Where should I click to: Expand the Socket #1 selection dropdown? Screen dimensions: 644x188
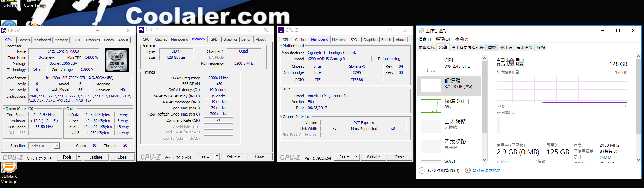pyautogui.click(x=57, y=146)
